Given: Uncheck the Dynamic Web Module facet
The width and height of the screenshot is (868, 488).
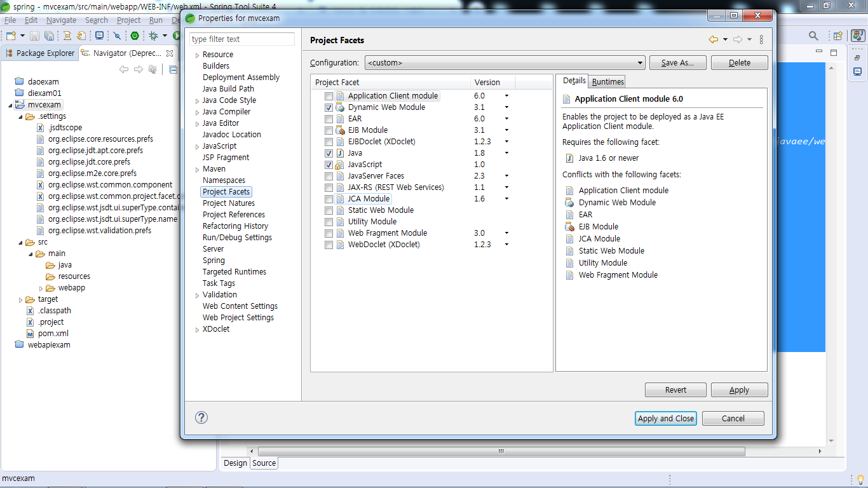Looking at the screenshot, I should pos(329,107).
